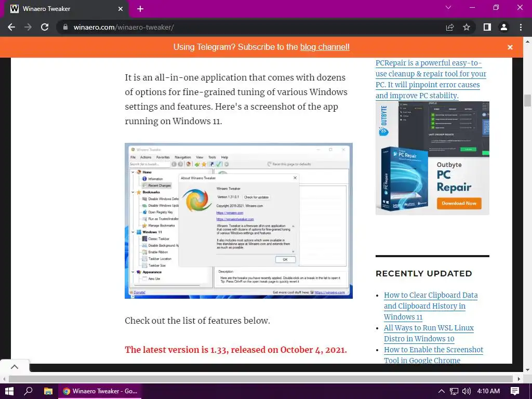Share this page using share icon
The width and height of the screenshot is (532, 399).
450,27
